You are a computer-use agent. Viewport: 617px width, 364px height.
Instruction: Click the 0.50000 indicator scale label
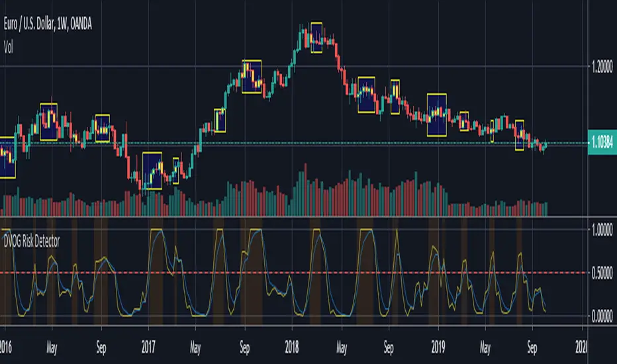pos(602,273)
